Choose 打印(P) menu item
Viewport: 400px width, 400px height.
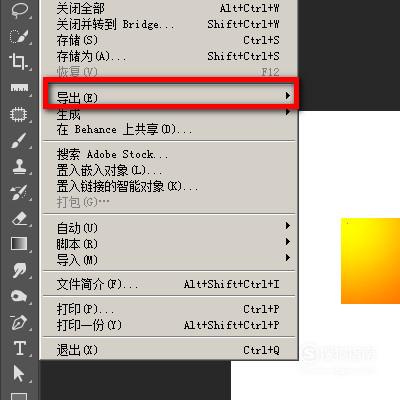(x=169, y=309)
